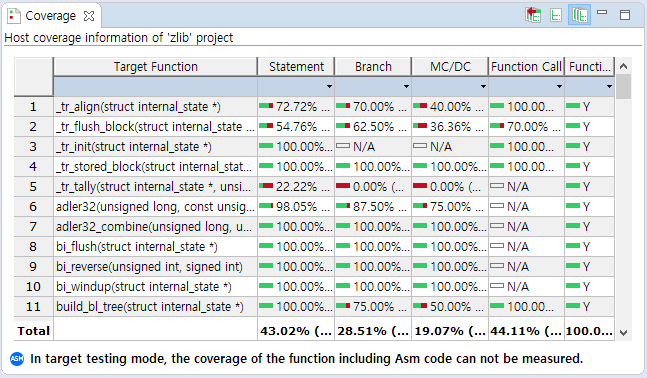Open the Branch column filter dropdown
Viewport: 647px width, 378px height.
pos(406,87)
